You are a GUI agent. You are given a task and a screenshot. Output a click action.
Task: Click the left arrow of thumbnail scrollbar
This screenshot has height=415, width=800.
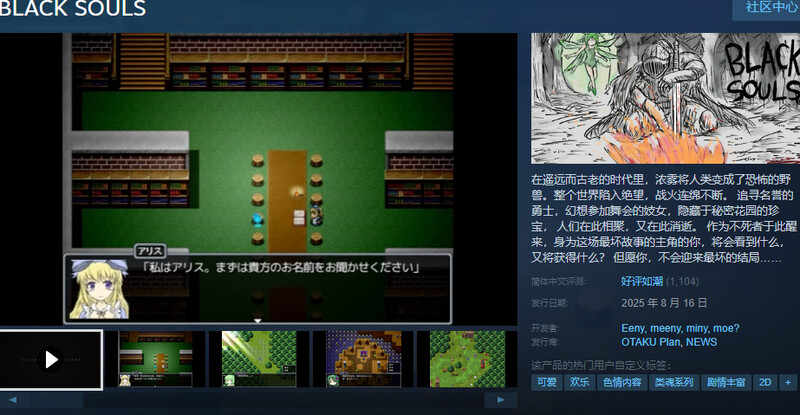click(13, 400)
